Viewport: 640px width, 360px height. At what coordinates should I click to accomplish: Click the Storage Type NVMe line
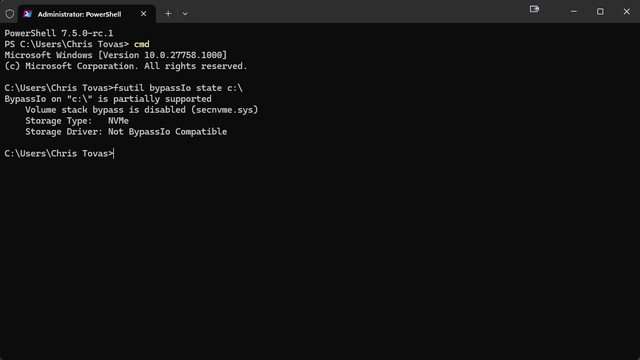coord(77,121)
